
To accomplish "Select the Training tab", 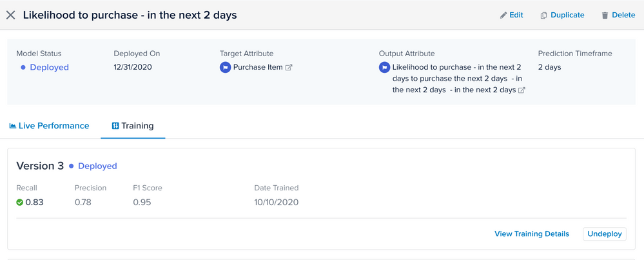I will click(133, 126).
